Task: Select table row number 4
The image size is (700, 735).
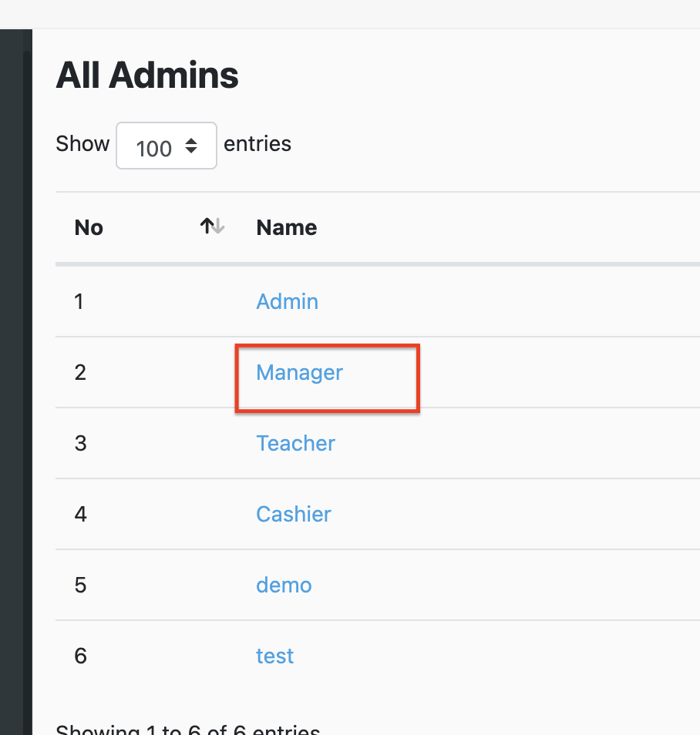Action: click(x=378, y=514)
